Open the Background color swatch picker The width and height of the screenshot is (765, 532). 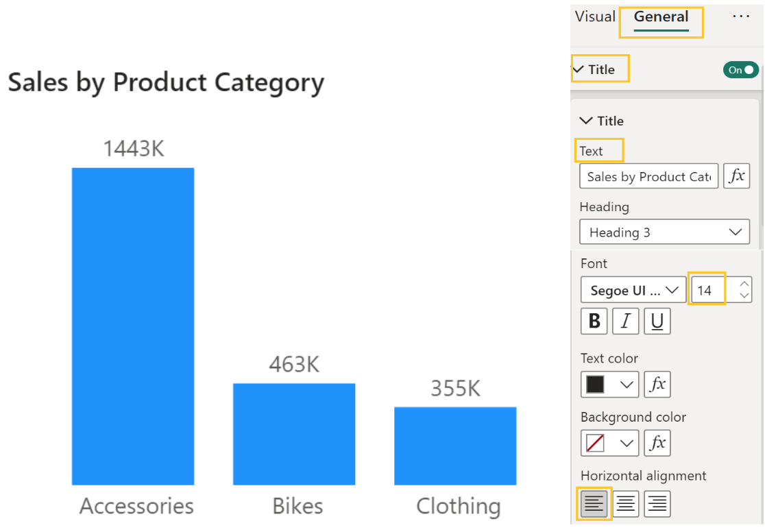point(609,443)
